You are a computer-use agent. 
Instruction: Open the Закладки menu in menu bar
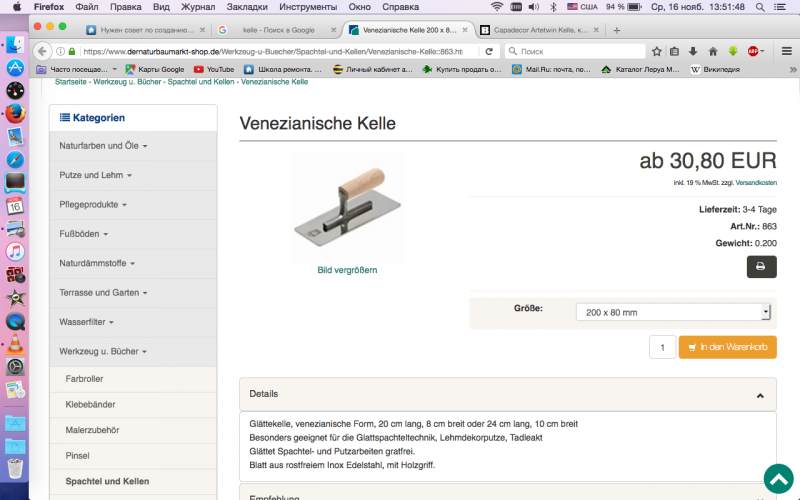pyautogui.click(x=247, y=7)
